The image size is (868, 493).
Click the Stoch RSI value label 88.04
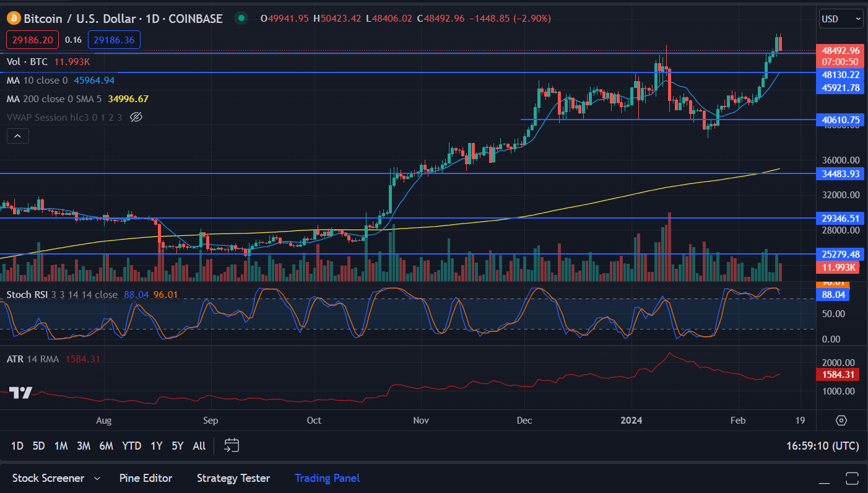click(834, 295)
